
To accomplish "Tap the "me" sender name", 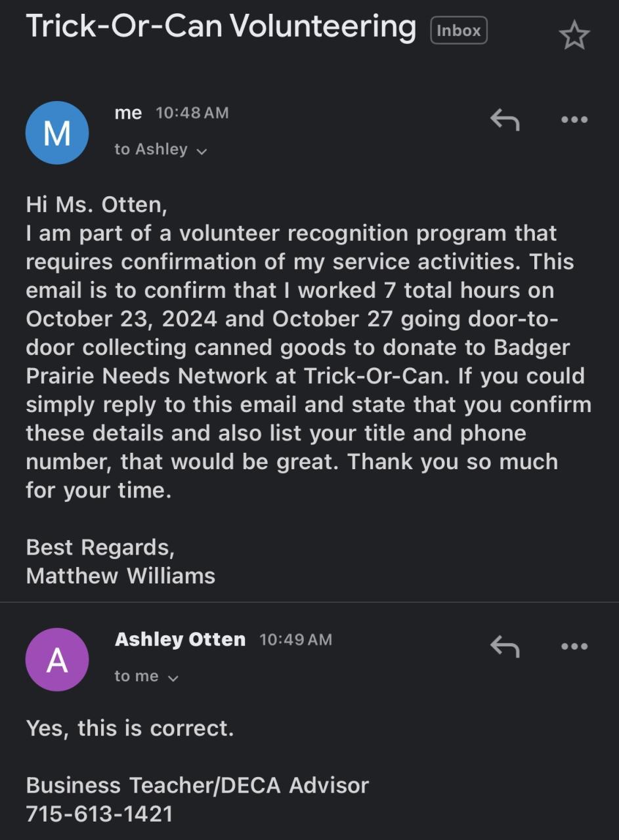I will [128, 113].
